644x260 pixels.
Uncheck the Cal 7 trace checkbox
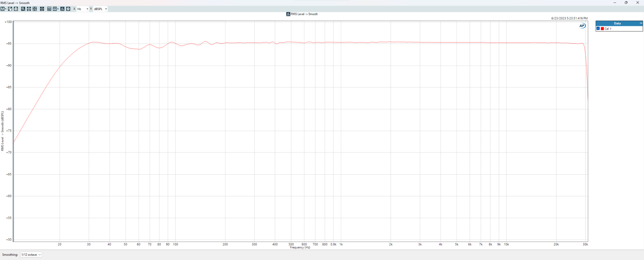(x=598, y=29)
